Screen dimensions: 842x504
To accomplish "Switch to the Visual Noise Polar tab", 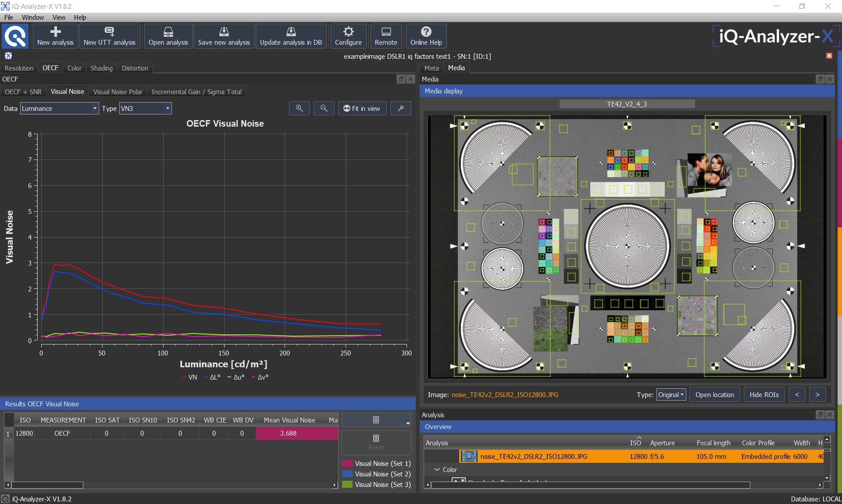I will (118, 92).
